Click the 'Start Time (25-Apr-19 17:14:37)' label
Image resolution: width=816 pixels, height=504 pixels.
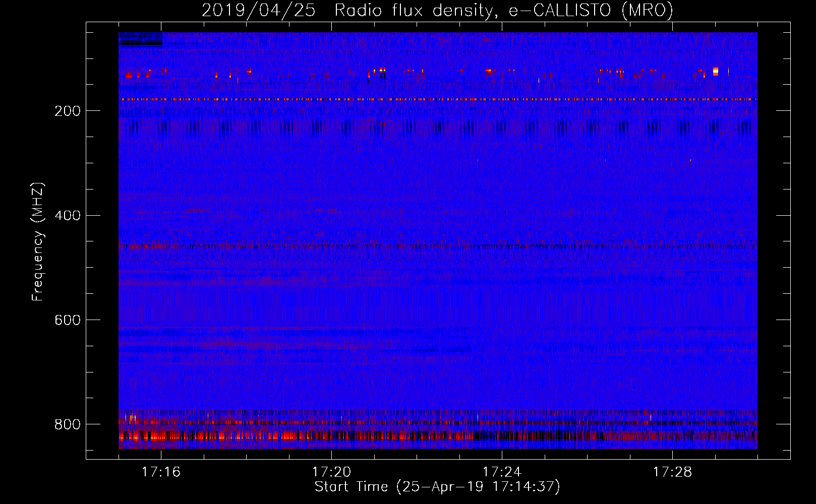coord(437,487)
